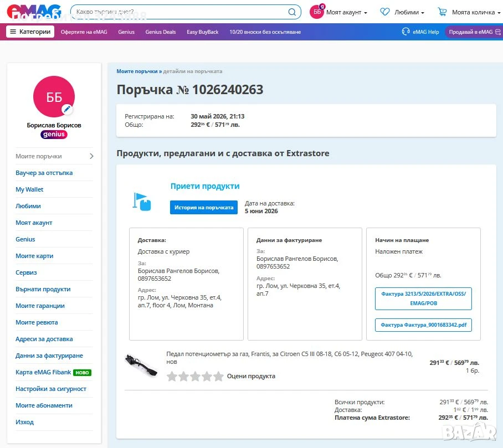This screenshot has height=448, width=503.
Task: Click the hamburger icon in Категории
Action: [x=13, y=32]
